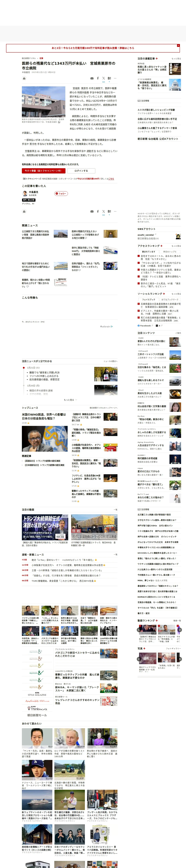
Task: Open ranking story about 三浦洸一さん死去
Action: tap(161, 285)
